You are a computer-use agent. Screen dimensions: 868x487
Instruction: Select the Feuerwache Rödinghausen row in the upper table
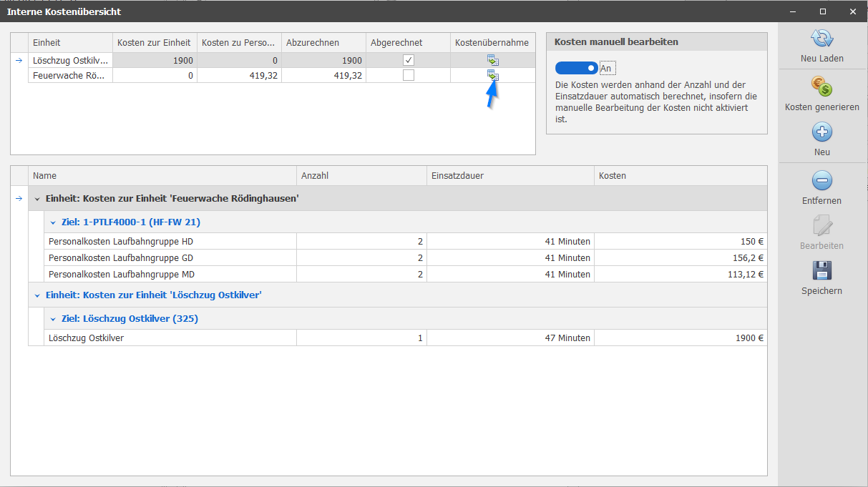click(x=70, y=75)
